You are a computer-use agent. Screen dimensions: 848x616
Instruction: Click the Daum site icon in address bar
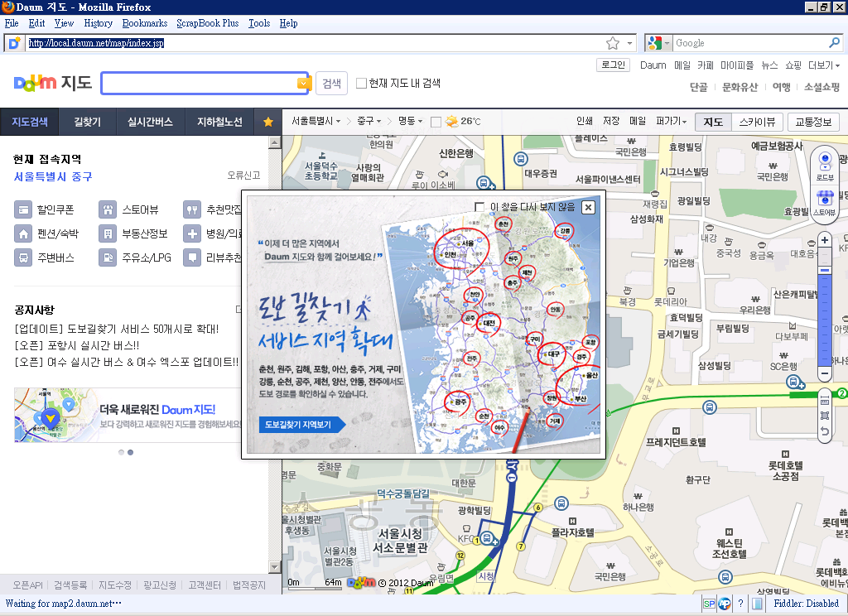(15, 43)
